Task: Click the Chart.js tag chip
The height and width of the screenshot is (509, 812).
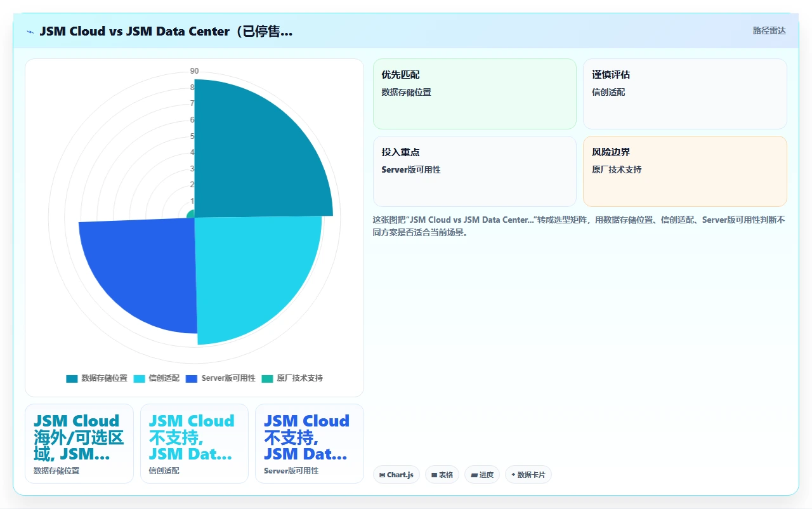Action: click(396, 475)
